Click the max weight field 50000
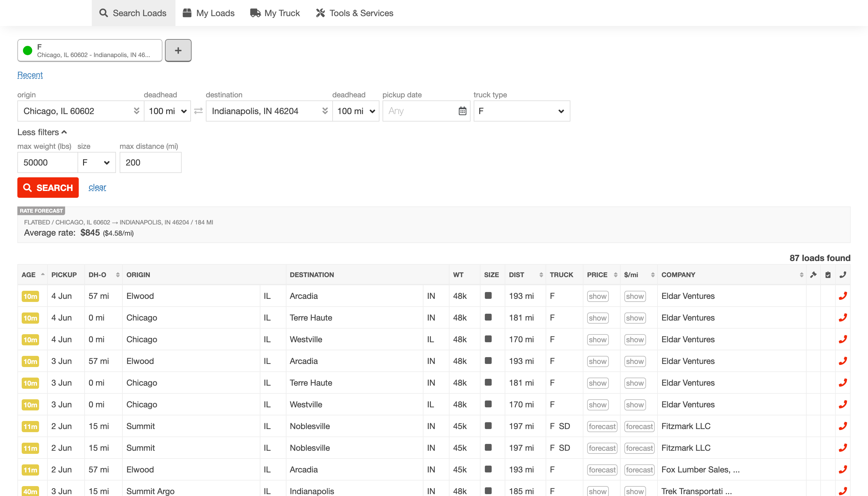 47,162
